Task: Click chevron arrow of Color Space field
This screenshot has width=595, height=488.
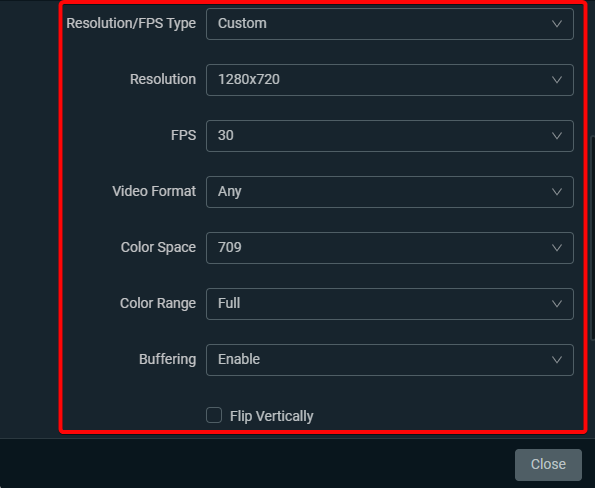Action: point(557,248)
